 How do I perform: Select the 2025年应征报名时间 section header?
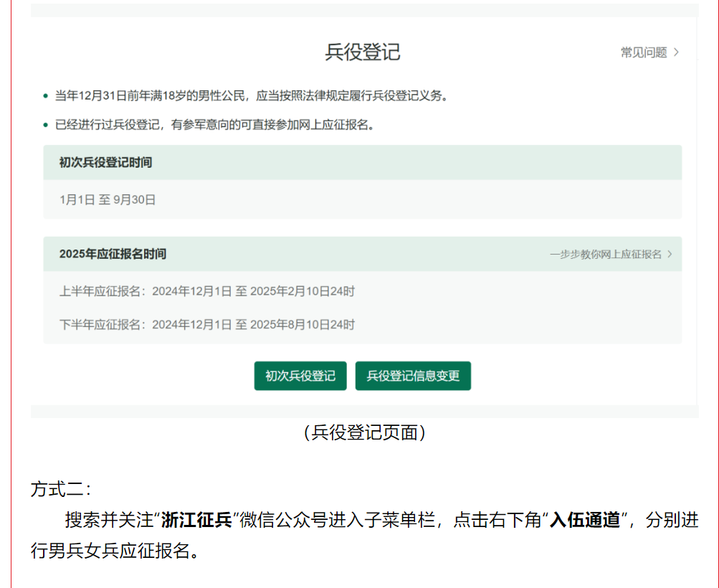click(113, 254)
